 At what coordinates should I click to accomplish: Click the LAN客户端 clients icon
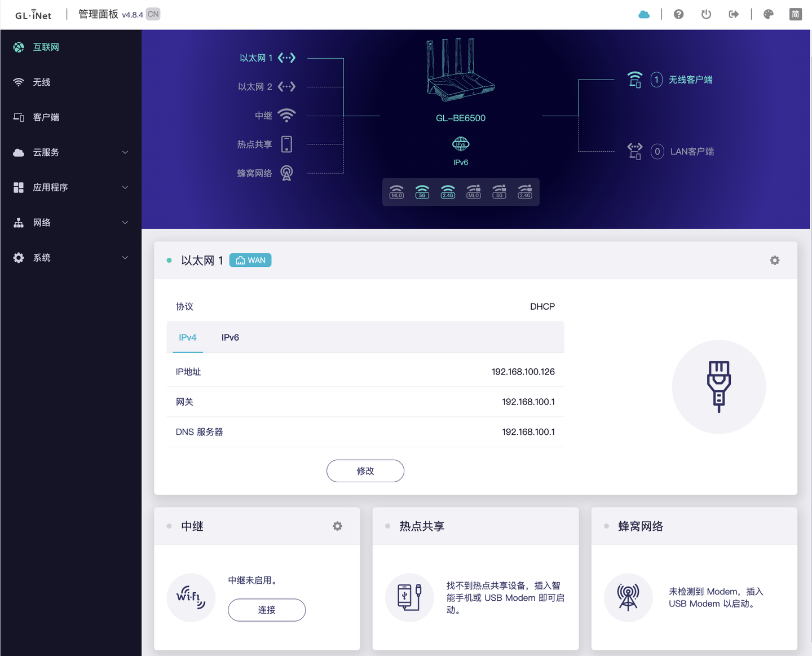coord(635,151)
